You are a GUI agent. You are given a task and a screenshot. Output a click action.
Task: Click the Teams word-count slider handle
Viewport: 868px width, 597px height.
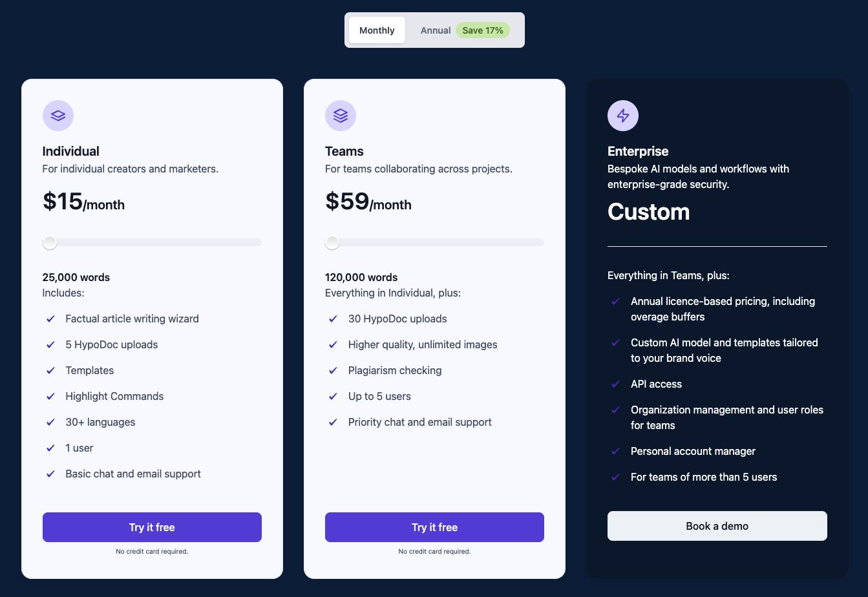point(332,242)
